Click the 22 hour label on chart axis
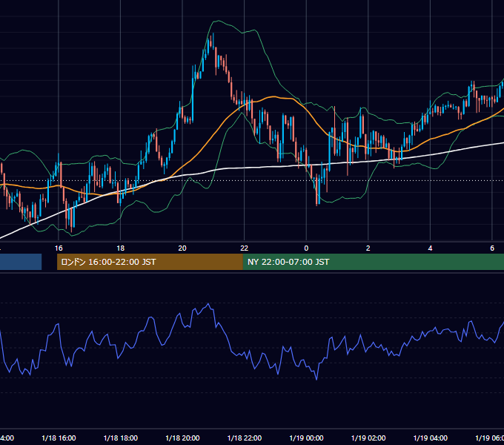504x445 pixels. pos(245,248)
